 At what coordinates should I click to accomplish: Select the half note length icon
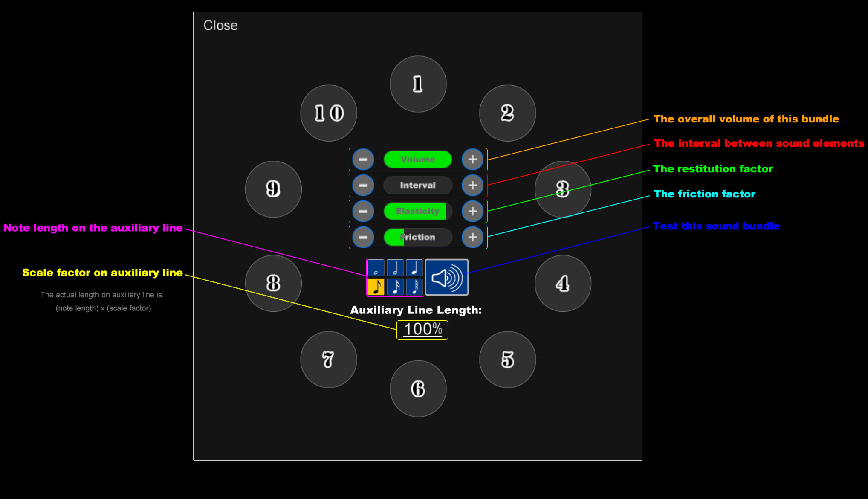click(x=395, y=268)
